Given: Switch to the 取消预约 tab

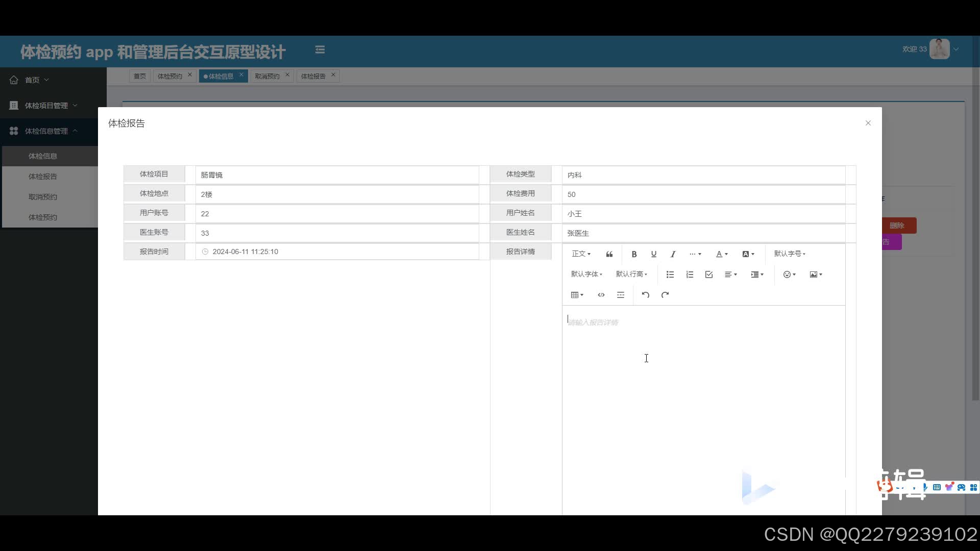Looking at the screenshot, I should click(267, 76).
